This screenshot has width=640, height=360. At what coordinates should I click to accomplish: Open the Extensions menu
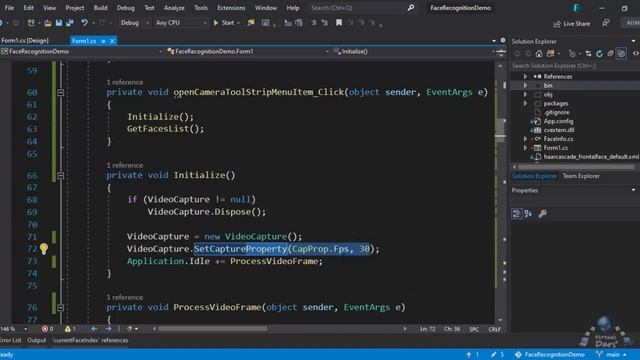click(x=231, y=8)
